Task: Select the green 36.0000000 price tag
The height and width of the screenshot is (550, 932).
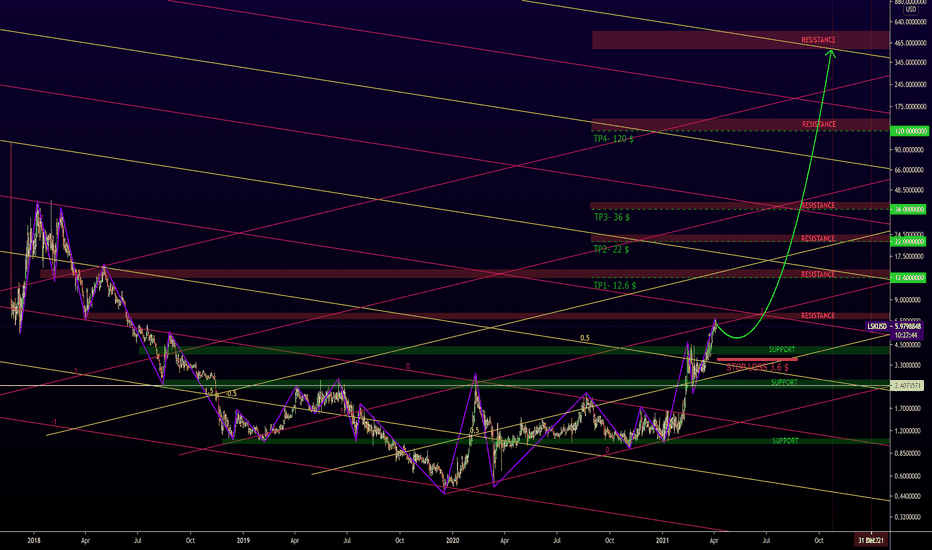Action: (909, 209)
